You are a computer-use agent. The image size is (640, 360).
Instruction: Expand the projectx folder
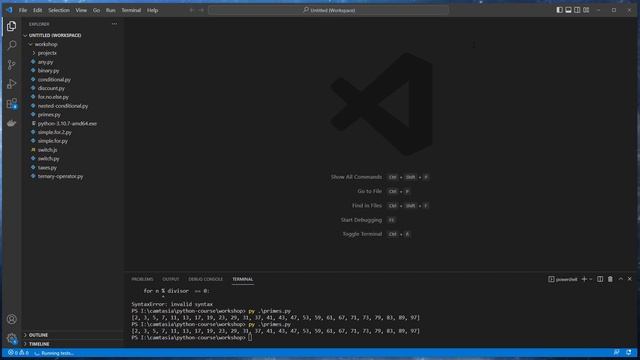pos(47,53)
